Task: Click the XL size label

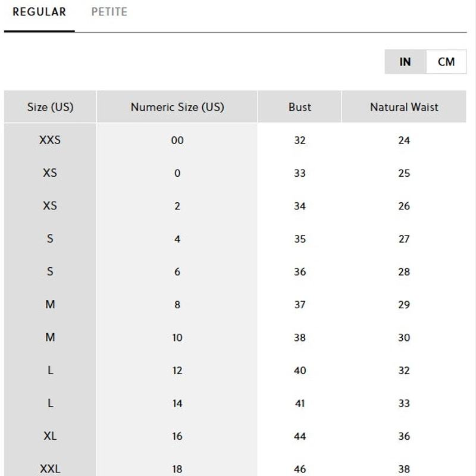Action: point(50,436)
